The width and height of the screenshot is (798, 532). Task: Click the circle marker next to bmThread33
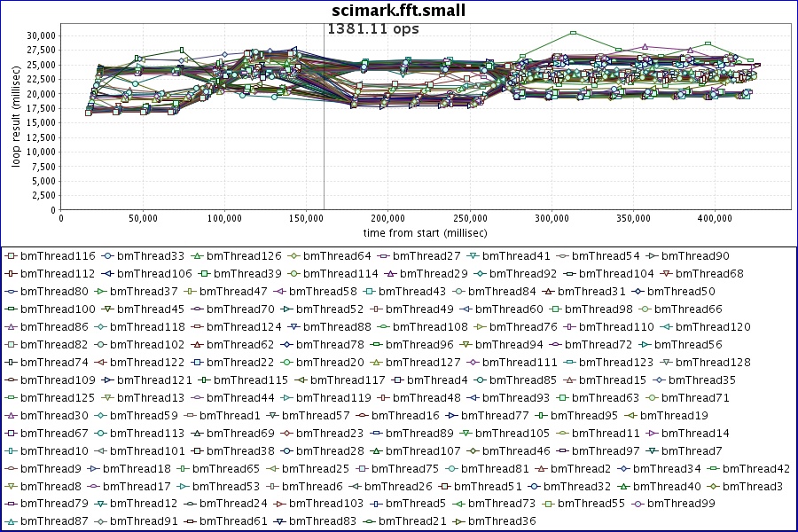[x=108, y=256]
